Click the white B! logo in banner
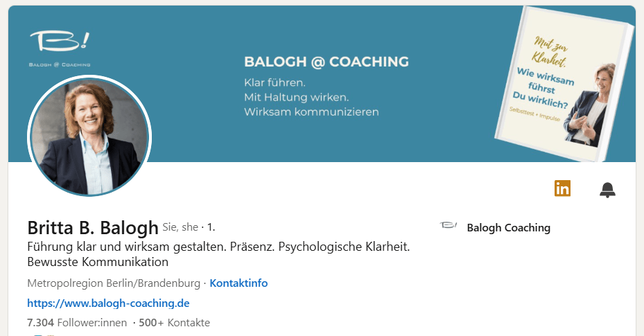Viewport: 644px width, 336px height. (x=60, y=44)
